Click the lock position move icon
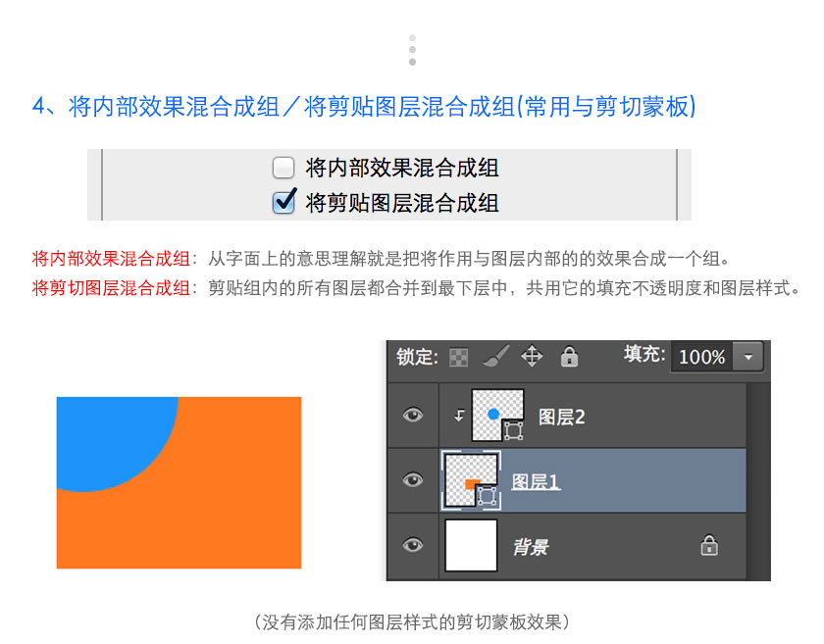 pos(532,356)
